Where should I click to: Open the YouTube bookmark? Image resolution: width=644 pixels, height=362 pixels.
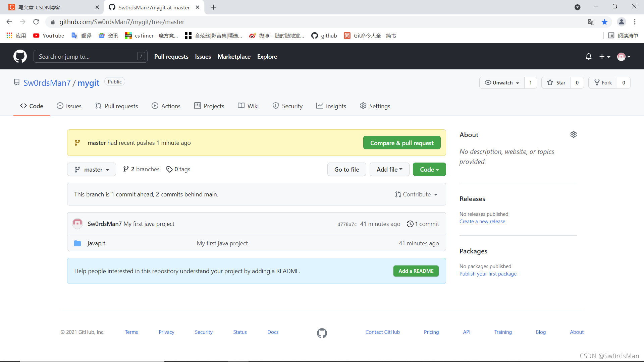point(49,36)
